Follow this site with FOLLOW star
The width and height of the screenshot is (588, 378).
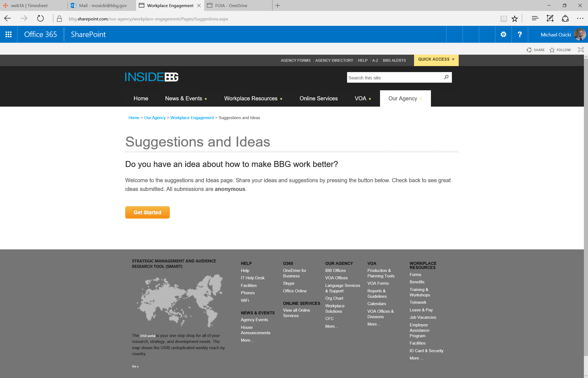(552, 50)
